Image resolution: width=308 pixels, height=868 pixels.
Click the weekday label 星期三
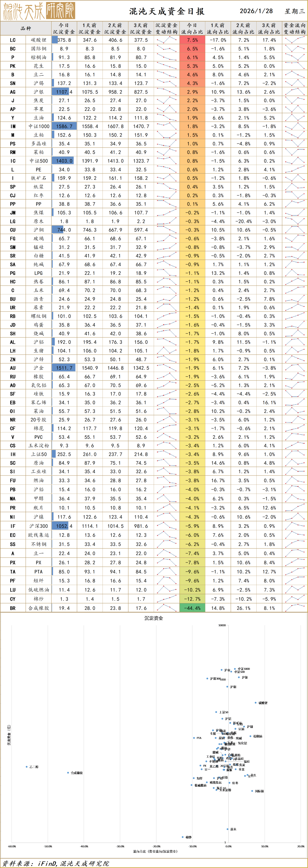click(295, 11)
